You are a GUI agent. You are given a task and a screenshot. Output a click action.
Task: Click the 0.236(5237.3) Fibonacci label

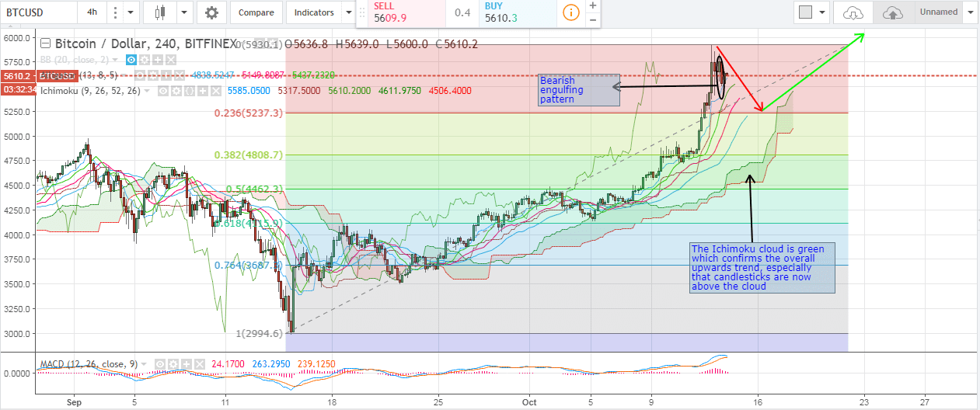pyautogui.click(x=249, y=113)
